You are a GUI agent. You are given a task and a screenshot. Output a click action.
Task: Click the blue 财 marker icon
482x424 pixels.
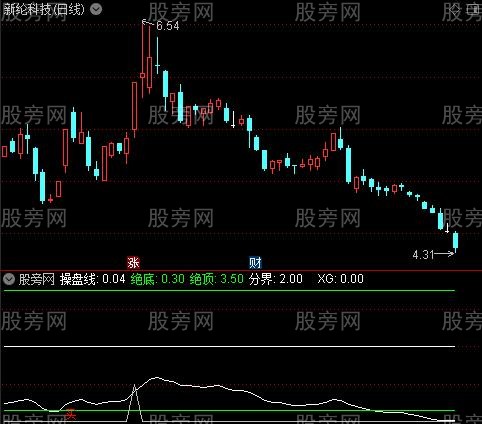[x=255, y=263]
